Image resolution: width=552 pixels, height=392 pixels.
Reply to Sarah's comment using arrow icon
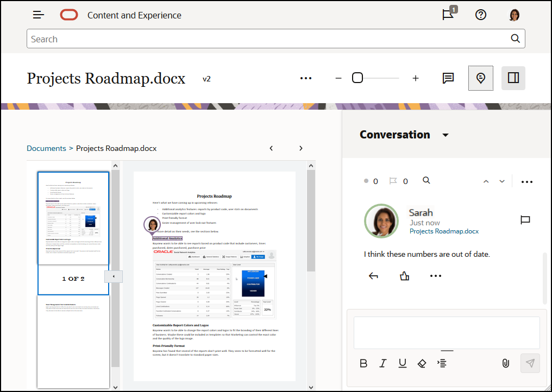coord(373,276)
